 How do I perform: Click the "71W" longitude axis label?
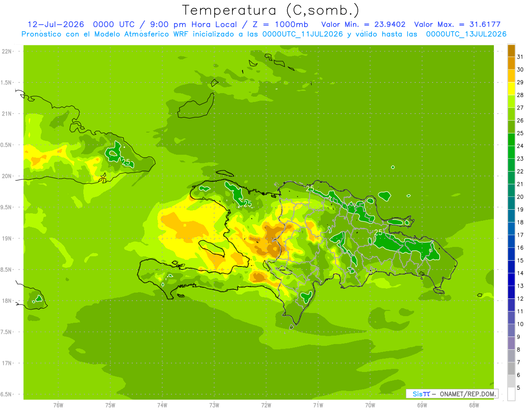pyautogui.click(x=318, y=405)
